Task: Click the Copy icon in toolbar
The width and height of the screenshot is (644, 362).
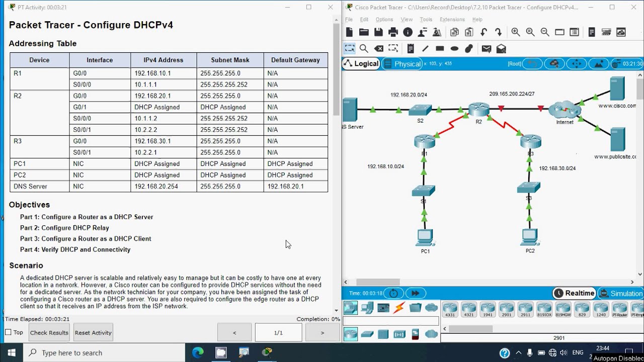Action: click(x=454, y=32)
